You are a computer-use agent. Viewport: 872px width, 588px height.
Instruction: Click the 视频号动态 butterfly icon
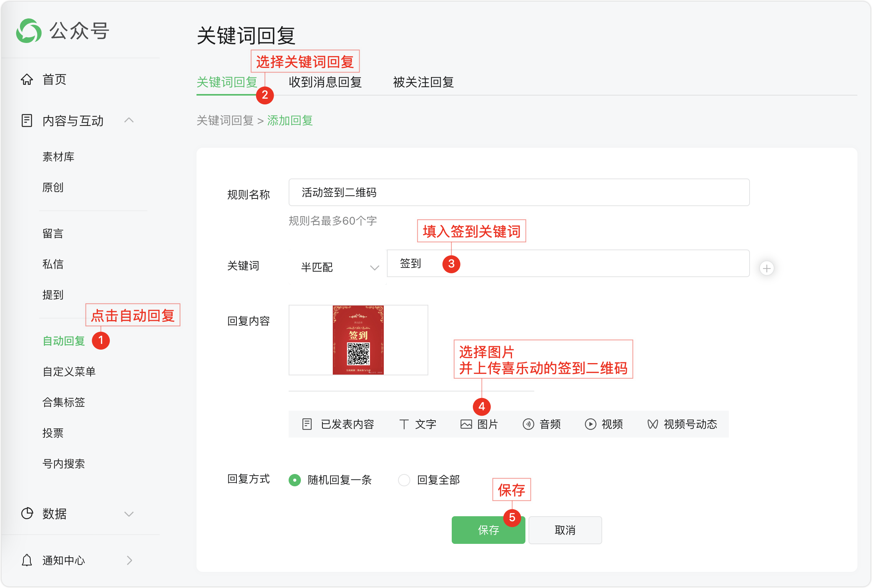click(653, 424)
